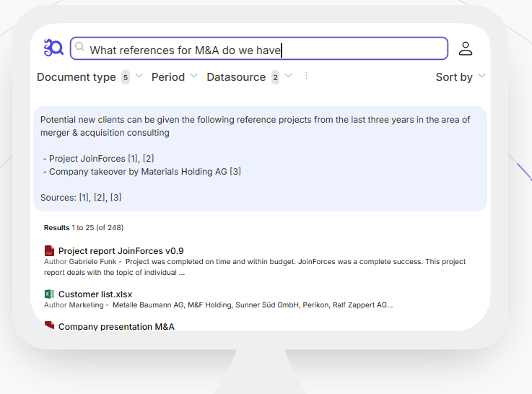Open the Sort by dropdown
Image resolution: width=532 pixels, height=394 pixels.
coord(461,77)
